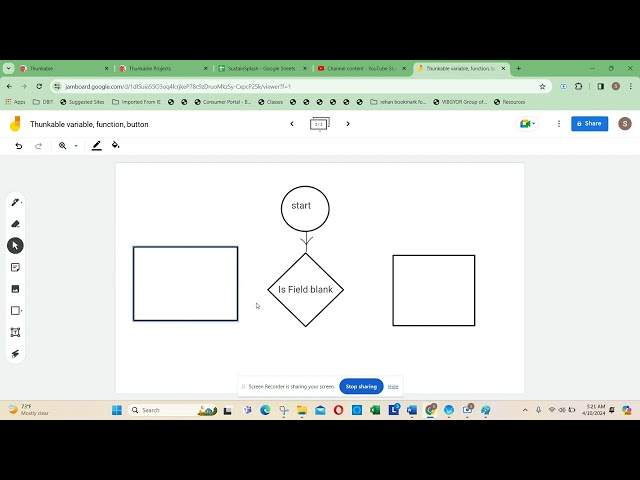640x480 pixels.
Task: Expand the frame bar thumbnail
Action: click(320, 124)
